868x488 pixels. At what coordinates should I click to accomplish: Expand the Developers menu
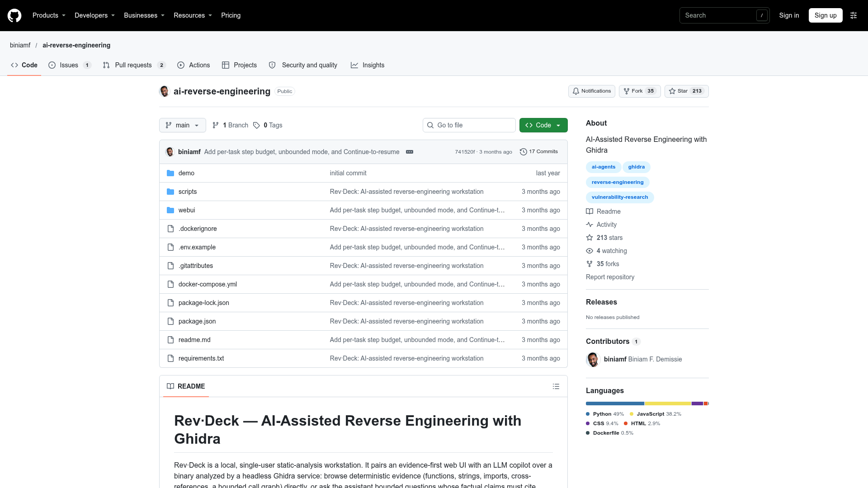pyautogui.click(x=94, y=15)
